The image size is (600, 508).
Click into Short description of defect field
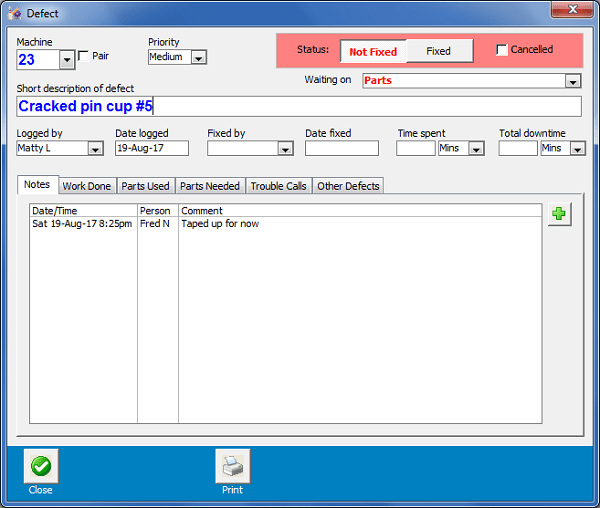299,106
